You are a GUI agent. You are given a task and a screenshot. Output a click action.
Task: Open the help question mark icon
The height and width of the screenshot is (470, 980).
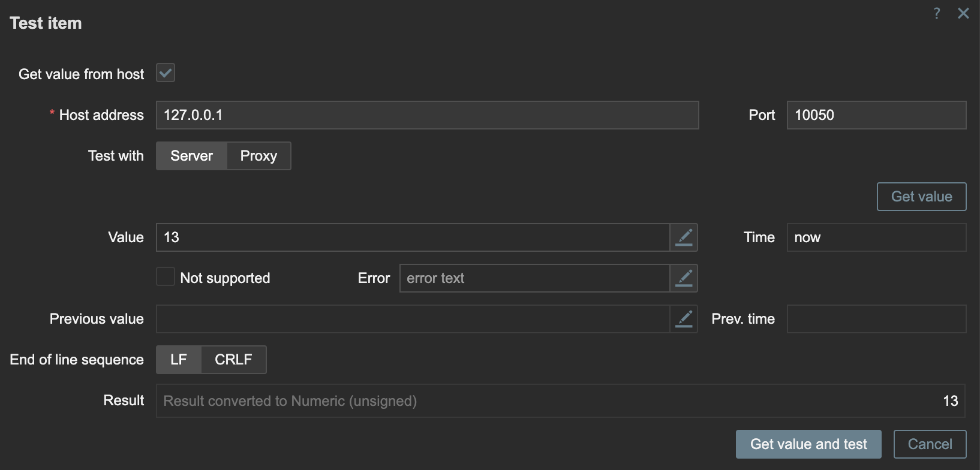click(937, 13)
